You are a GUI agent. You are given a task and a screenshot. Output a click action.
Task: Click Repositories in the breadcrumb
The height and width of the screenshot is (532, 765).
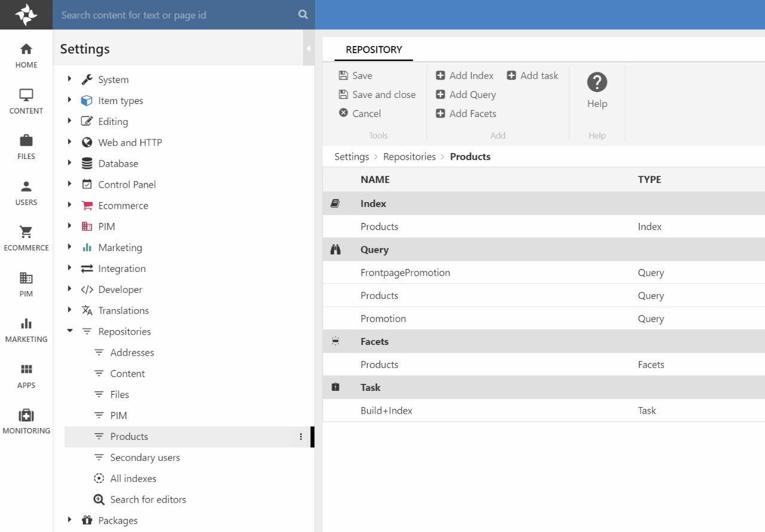(x=409, y=157)
